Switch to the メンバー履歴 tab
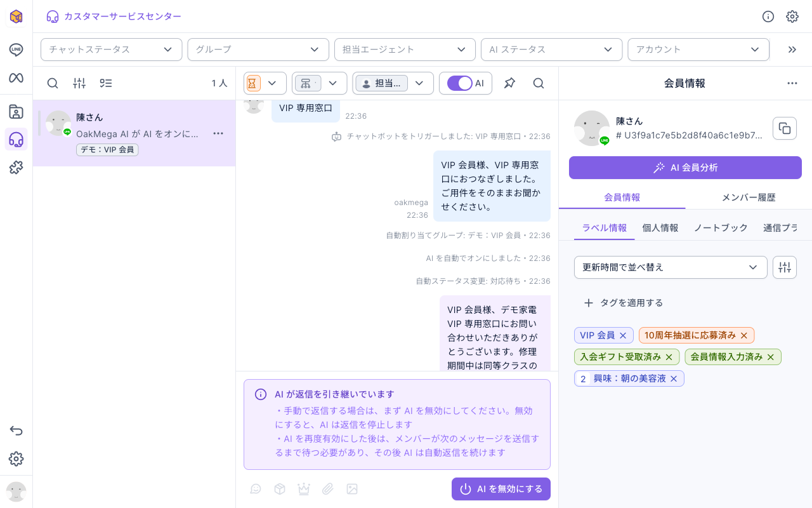812x508 pixels. [749, 197]
